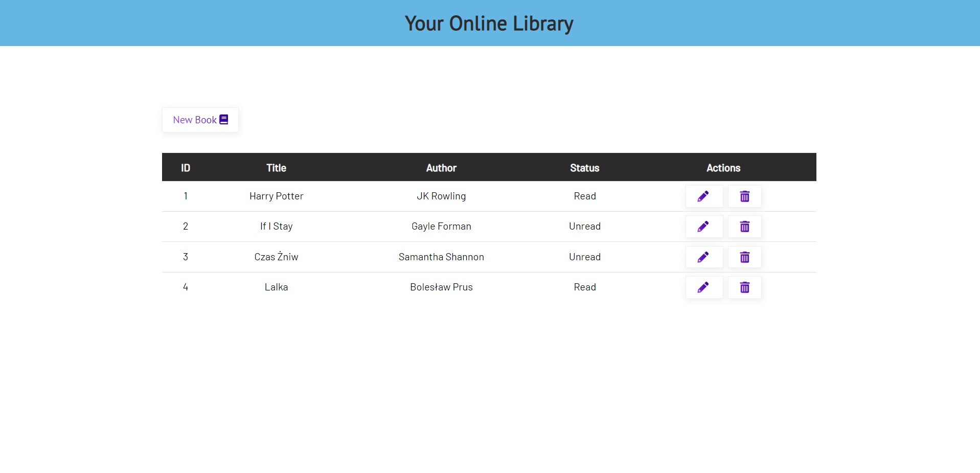Image resolution: width=980 pixels, height=473 pixels.
Task: Edit the Lalka book entry
Action: pyautogui.click(x=704, y=287)
